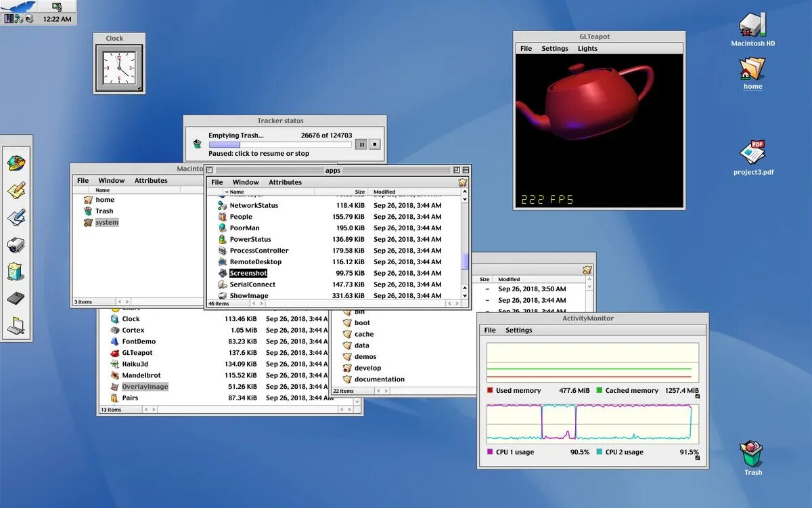The image size is (812, 508).
Task: Click the Mandelbrot icon in demos list
Action: (x=115, y=375)
